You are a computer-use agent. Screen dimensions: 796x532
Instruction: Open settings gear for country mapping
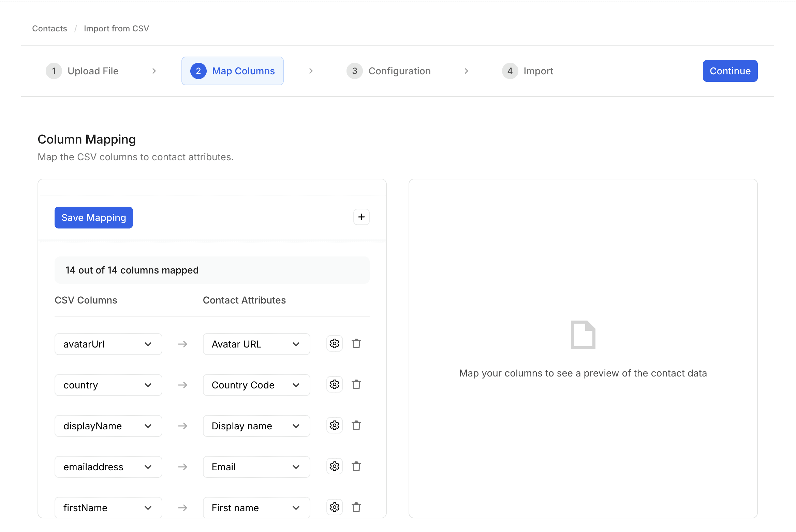click(334, 384)
